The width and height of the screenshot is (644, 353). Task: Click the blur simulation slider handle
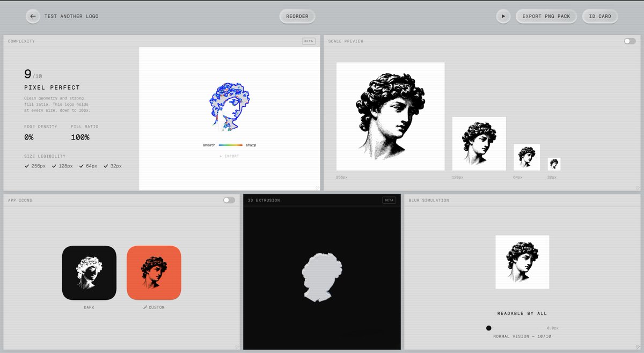488,328
